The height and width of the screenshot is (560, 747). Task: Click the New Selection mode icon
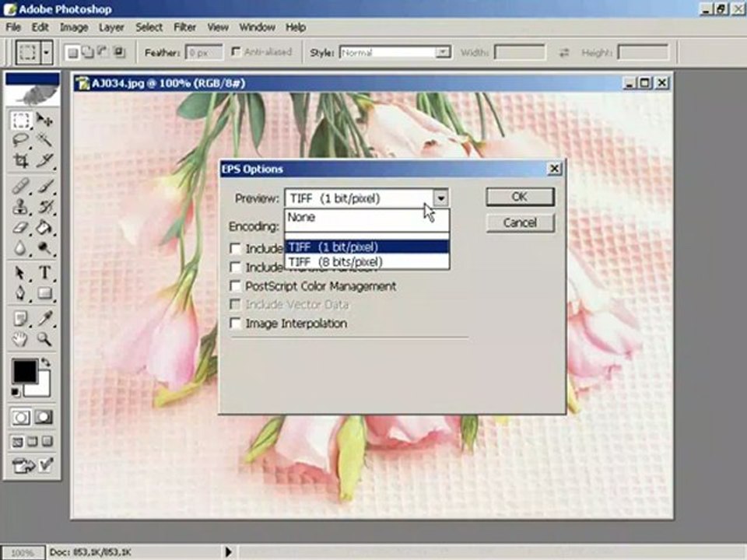(72, 52)
